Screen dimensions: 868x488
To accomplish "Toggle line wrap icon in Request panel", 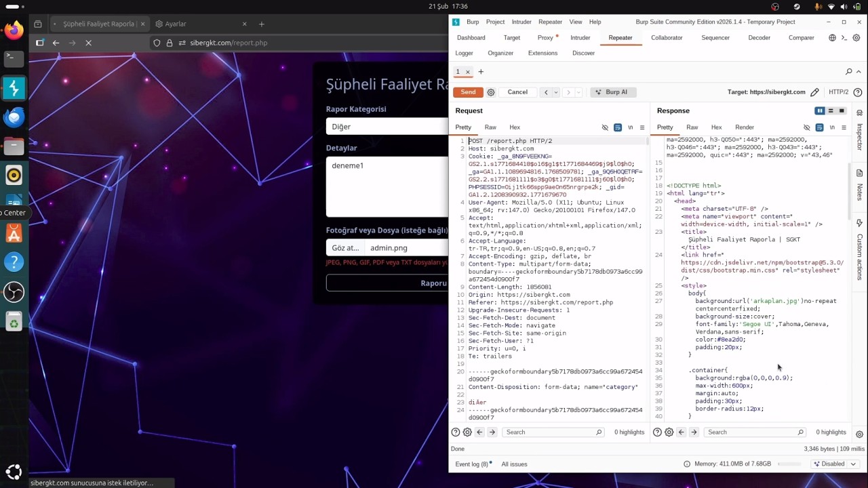I will [617, 127].
